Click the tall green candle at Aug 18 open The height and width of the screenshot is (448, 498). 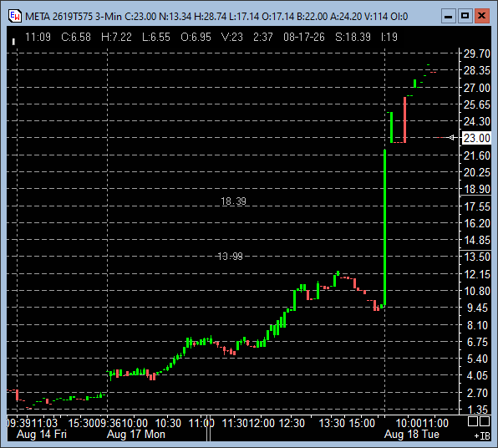[385, 227]
